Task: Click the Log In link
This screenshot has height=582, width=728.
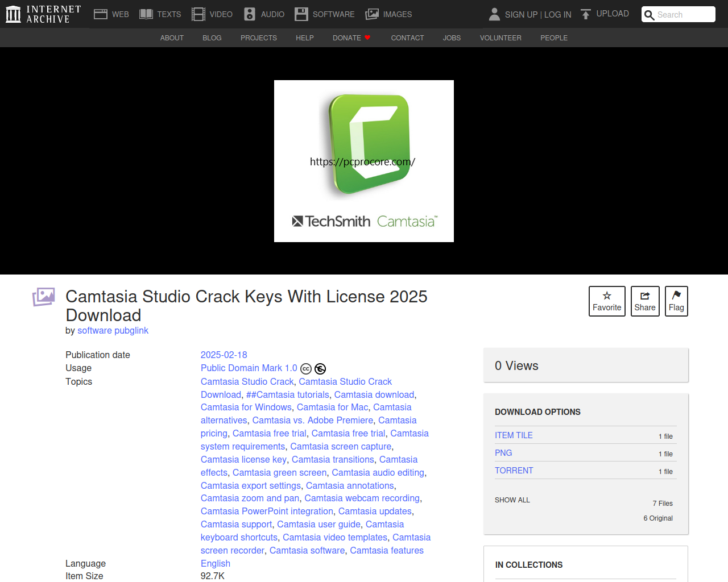Action: 558,15
